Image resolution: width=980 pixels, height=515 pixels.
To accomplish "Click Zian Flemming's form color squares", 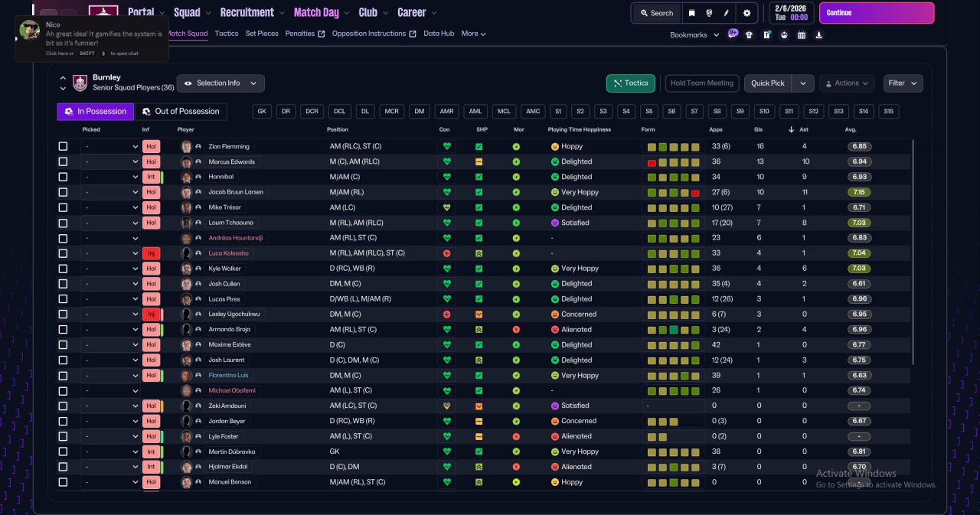I will (x=673, y=146).
